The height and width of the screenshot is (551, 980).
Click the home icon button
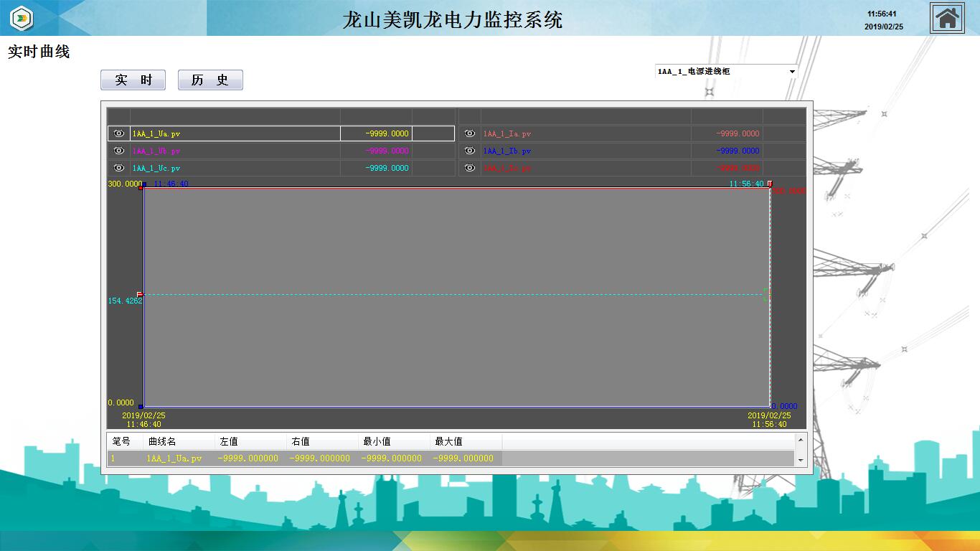947,18
